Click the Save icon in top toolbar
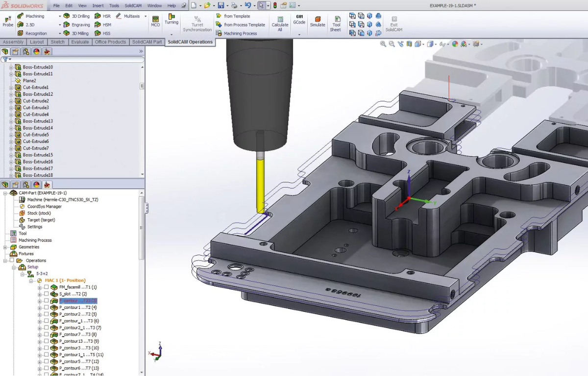The image size is (588, 376). [x=220, y=5]
